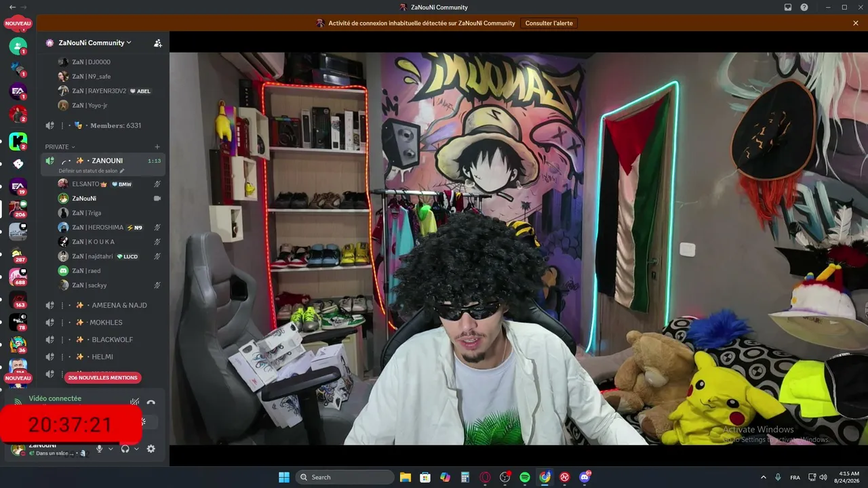Click the volume icon in system tray
868x488 pixels.
[823, 477]
